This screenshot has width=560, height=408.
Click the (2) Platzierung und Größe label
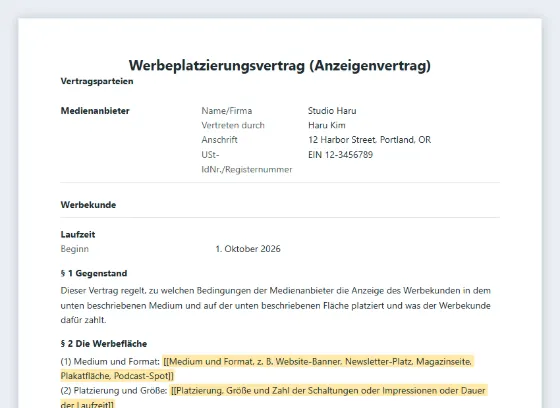tap(114, 390)
